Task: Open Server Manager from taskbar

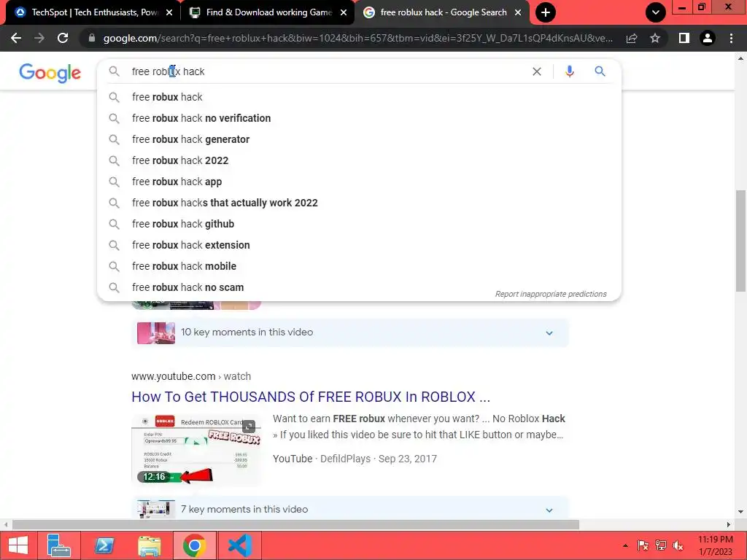Action: coord(59,545)
